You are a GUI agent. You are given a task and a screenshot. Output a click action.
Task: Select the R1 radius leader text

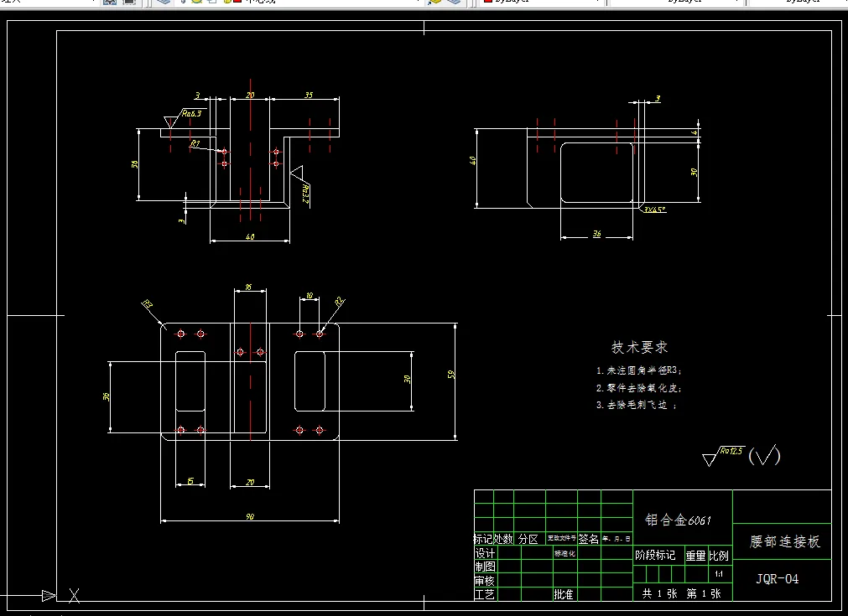pos(195,144)
